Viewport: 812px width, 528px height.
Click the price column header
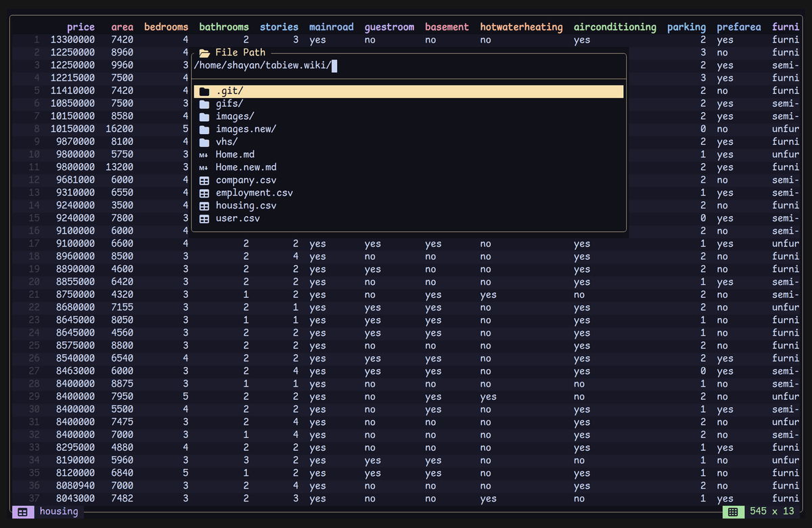[x=81, y=27]
